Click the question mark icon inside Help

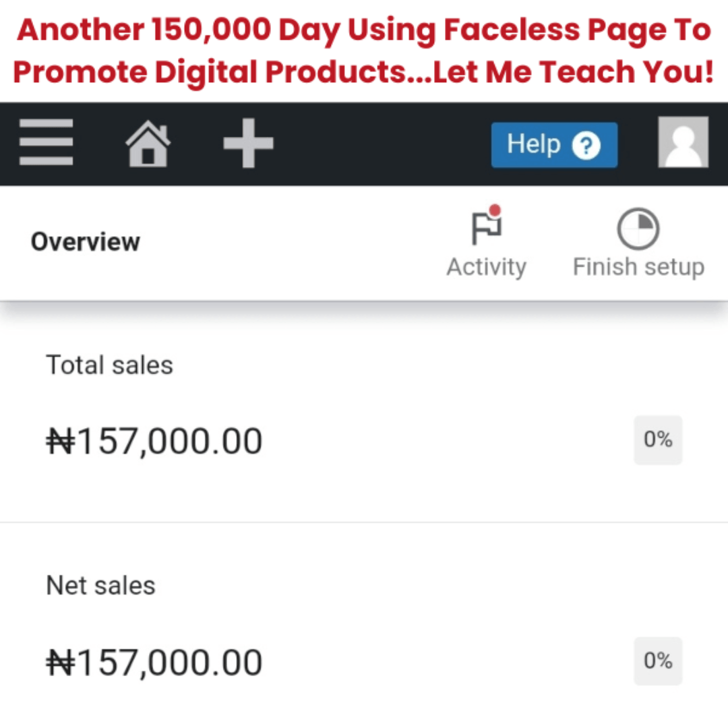point(586,145)
